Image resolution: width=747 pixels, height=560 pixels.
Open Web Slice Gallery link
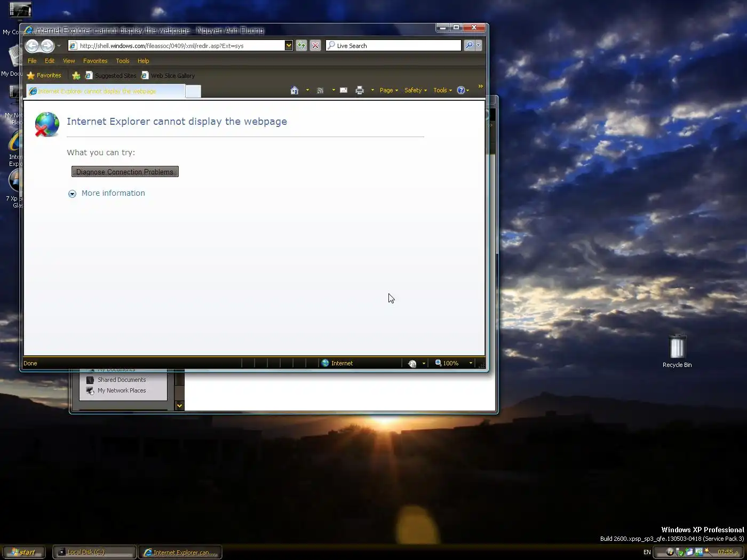(x=168, y=76)
